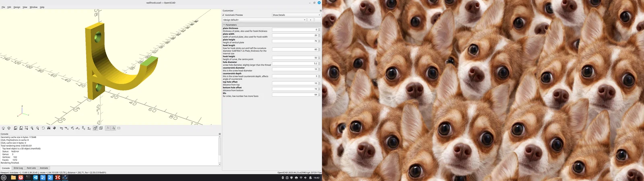Click the plate thickness value field

coord(295,30)
